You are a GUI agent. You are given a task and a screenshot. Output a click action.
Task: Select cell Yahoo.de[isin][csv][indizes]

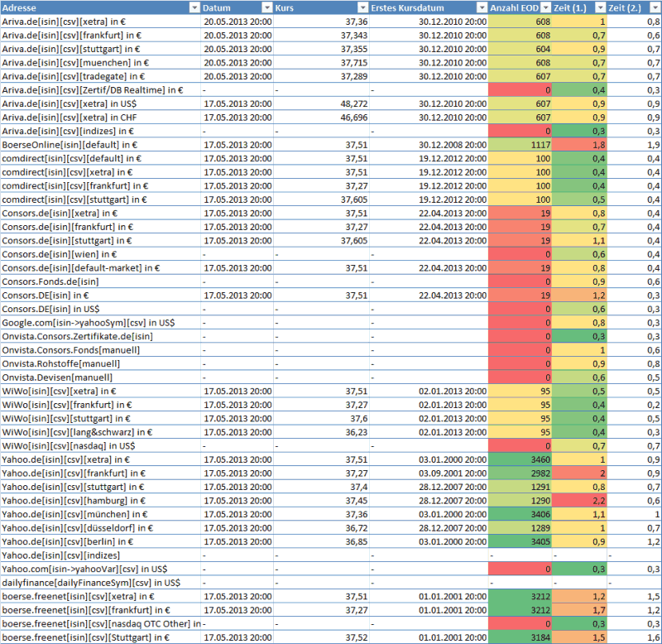click(x=100, y=555)
